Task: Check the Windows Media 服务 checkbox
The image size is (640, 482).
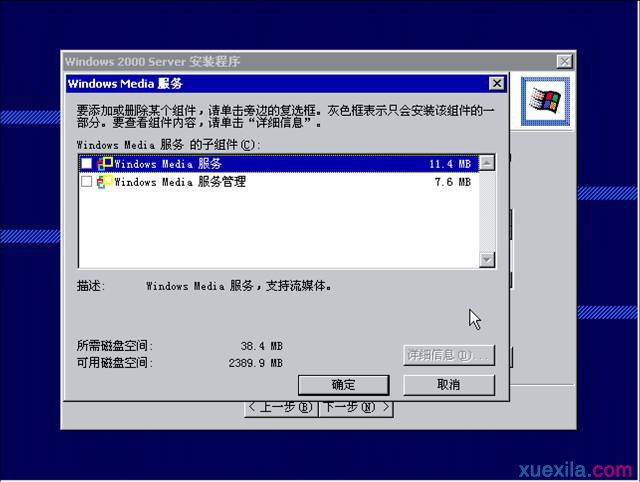Action: pos(87,163)
